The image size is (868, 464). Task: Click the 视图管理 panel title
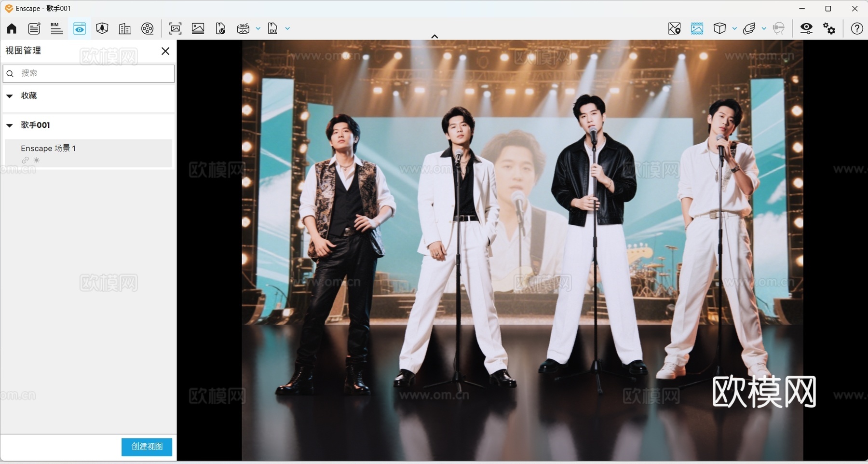coord(23,51)
